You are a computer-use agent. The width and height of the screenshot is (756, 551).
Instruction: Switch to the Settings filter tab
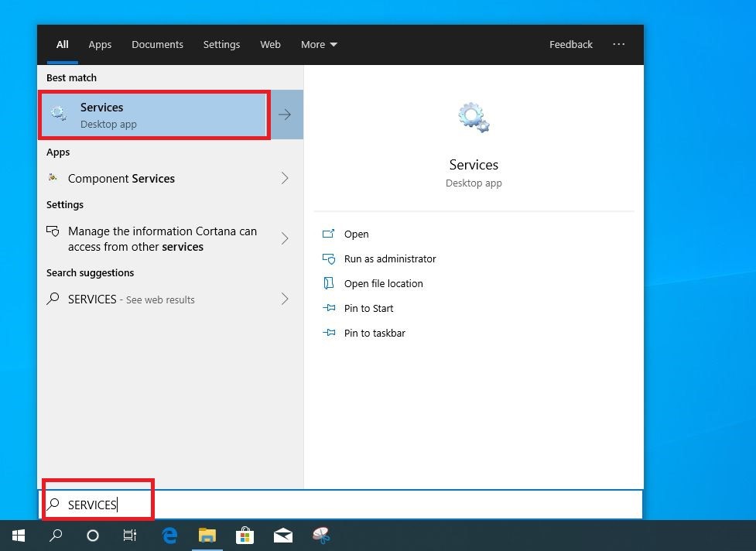click(x=221, y=44)
